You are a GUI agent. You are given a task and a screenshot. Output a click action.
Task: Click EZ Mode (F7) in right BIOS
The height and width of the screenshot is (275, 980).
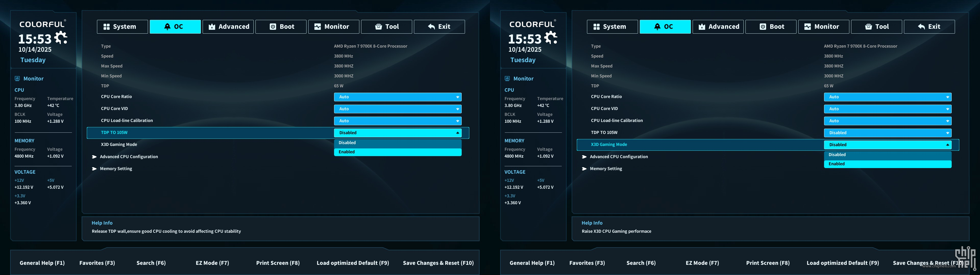702,263
